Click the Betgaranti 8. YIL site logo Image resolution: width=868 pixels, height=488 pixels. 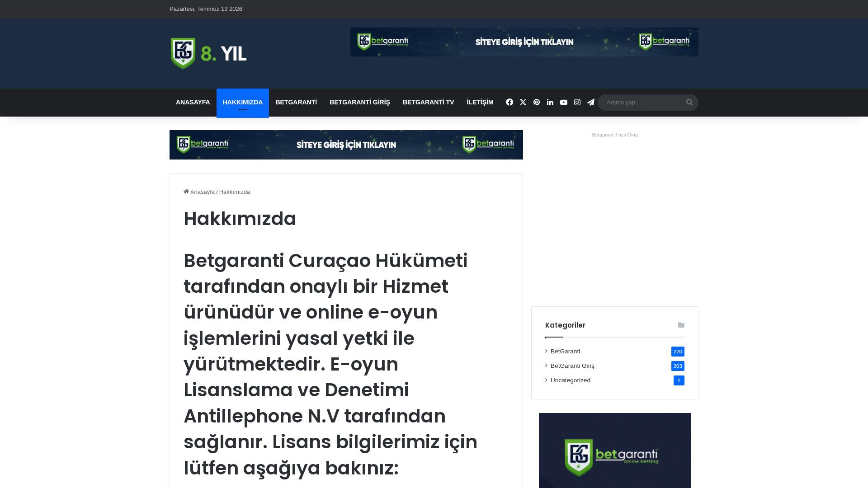(x=208, y=53)
